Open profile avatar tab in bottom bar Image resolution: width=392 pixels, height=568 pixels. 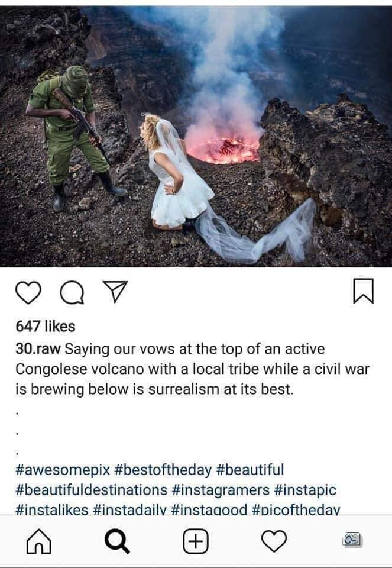click(x=352, y=540)
